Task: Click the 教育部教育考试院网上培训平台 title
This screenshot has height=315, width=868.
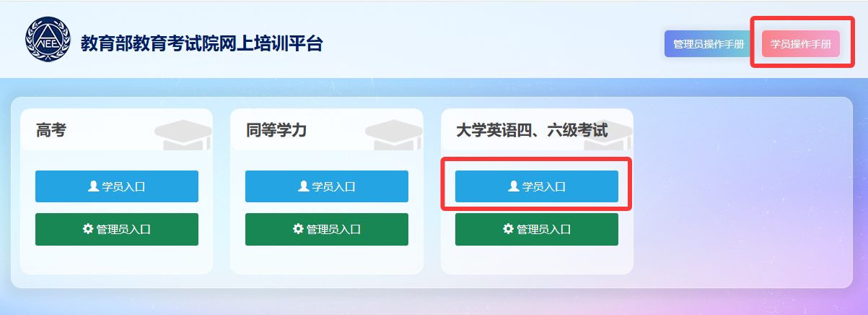Action: (x=202, y=44)
